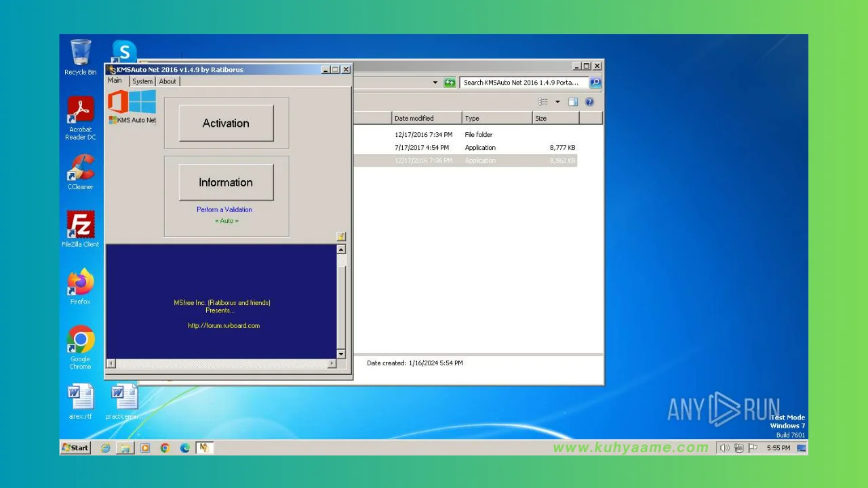Click File Explorer taskbar icon
The width and height of the screenshot is (868, 488).
pyautogui.click(x=125, y=448)
